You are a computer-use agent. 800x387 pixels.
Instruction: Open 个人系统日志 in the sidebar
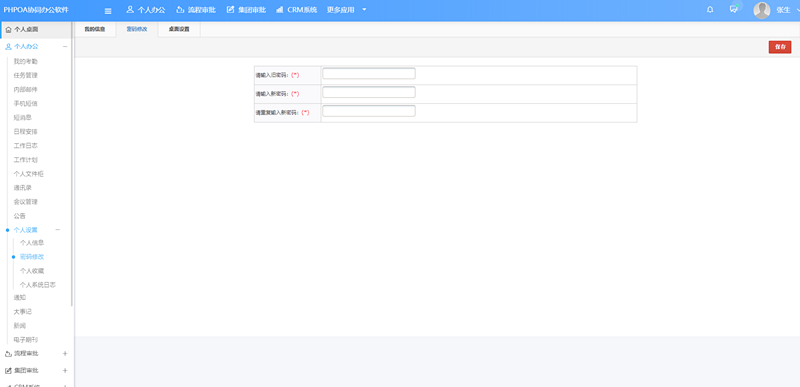[x=38, y=285]
